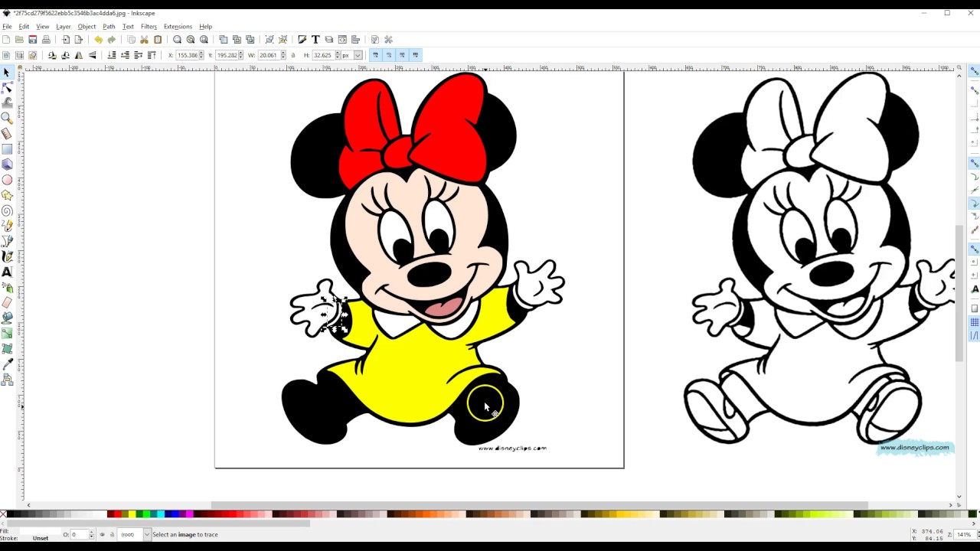Screen dimensions: 980x551
Task: Select the Selector arrow tool
Action: point(7,73)
